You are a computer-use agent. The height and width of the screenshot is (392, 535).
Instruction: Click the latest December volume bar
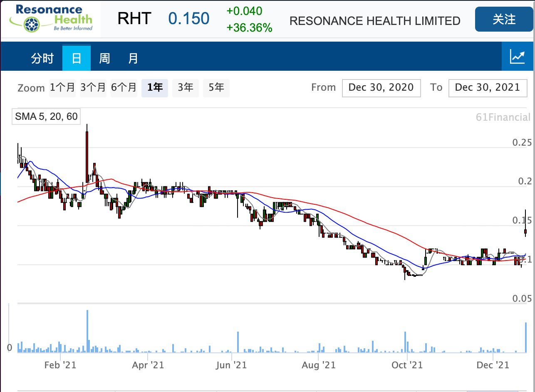click(526, 338)
